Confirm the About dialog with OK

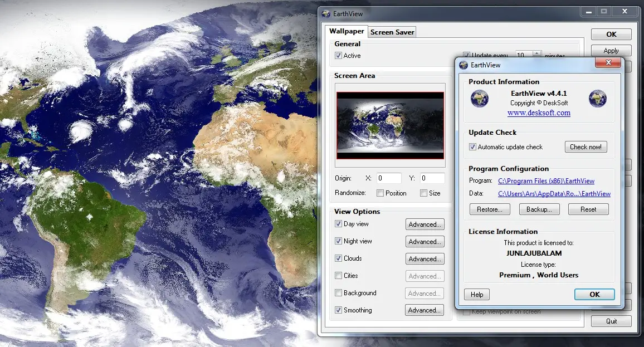[594, 295]
